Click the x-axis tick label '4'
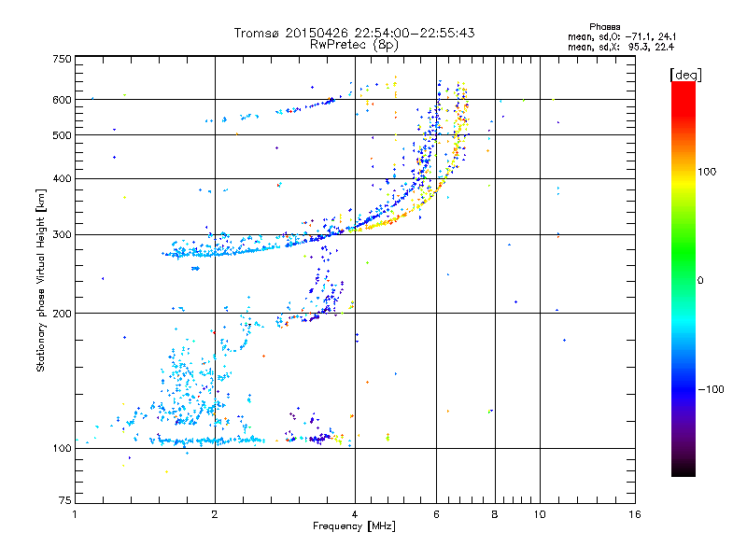The height and width of the screenshot is (560, 747). tap(355, 514)
